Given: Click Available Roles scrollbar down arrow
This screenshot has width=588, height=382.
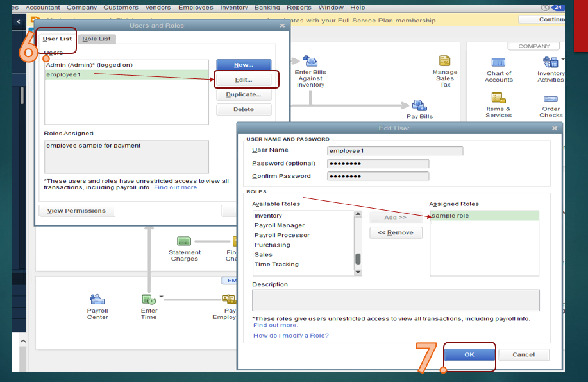Looking at the screenshot, I should pos(358,272).
